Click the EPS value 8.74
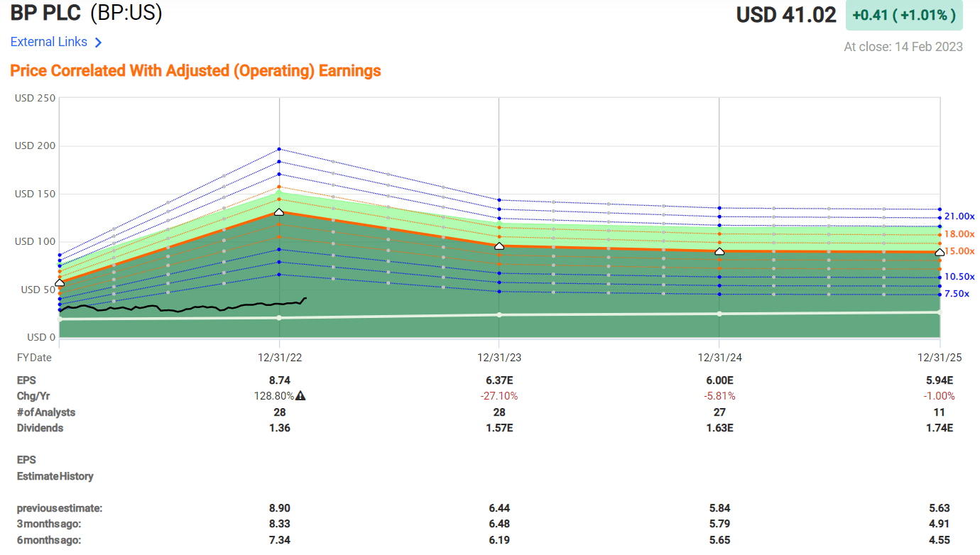The width and height of the screenshot is (980, 555). tap(279, 380)
